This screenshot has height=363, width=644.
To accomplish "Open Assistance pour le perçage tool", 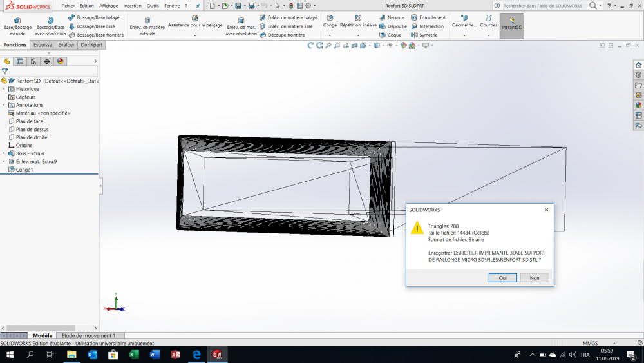I will tap(195, 21).
